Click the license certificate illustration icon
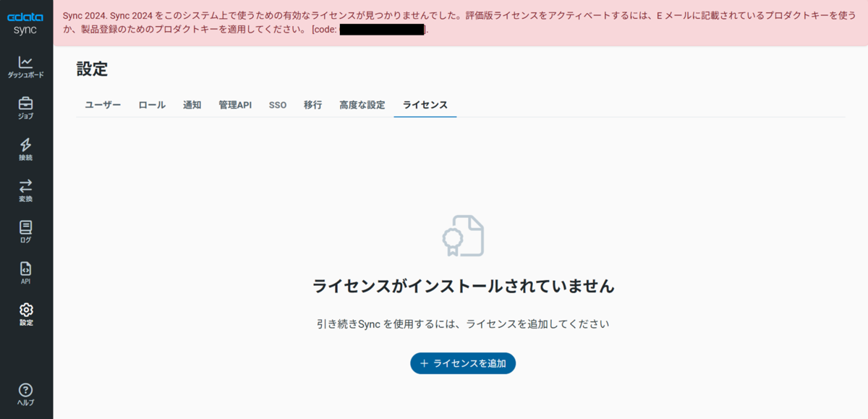Screen dimensions: 868x419 pos(463,235)
